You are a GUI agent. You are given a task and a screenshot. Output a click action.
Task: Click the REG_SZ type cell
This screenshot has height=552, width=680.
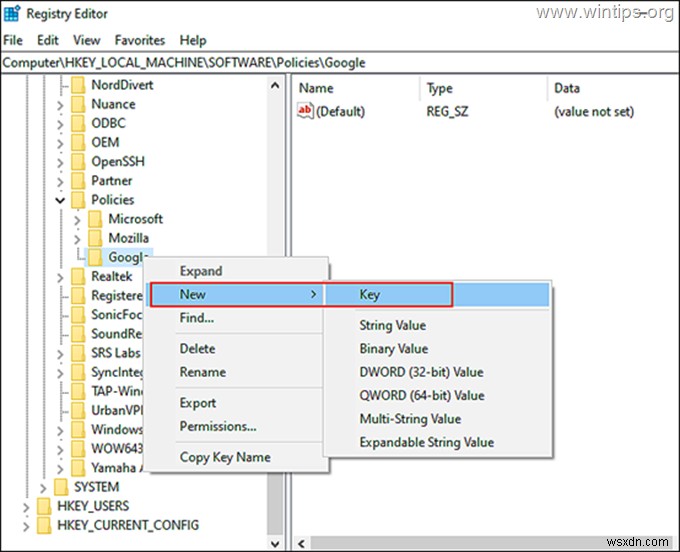(447, 111)
